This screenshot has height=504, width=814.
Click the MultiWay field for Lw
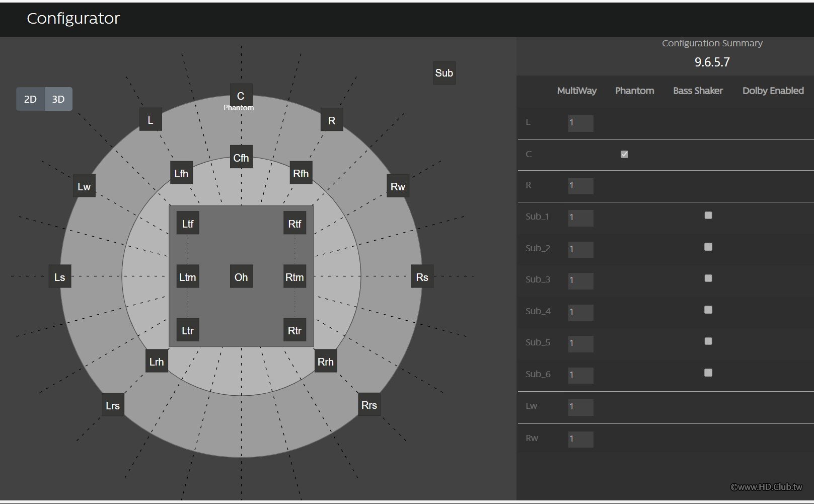tap(581, 407)
